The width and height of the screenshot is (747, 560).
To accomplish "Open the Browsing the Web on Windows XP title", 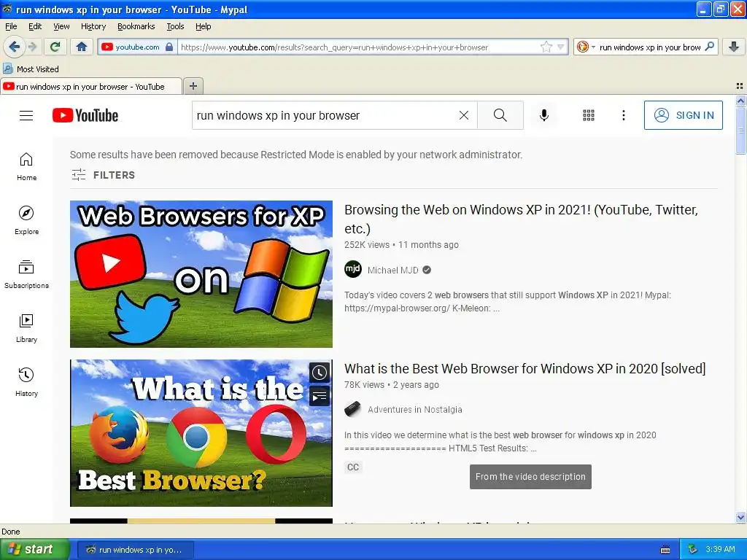I will click(x=521, y=219).
